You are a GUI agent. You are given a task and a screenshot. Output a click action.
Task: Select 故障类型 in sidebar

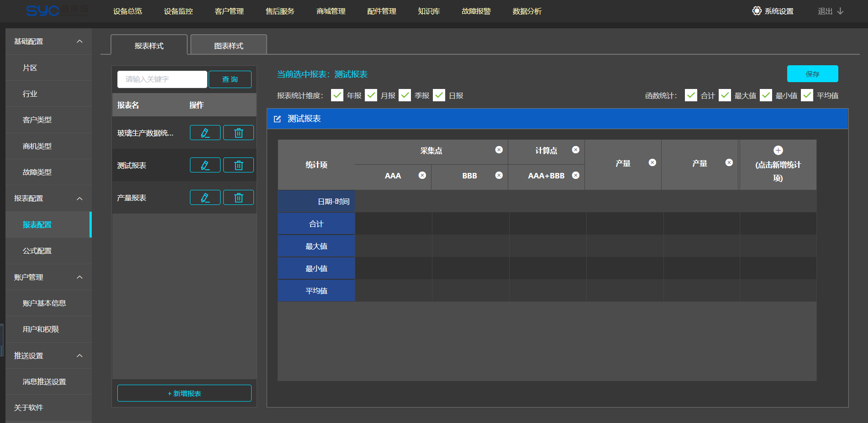[x=48, y=172]
